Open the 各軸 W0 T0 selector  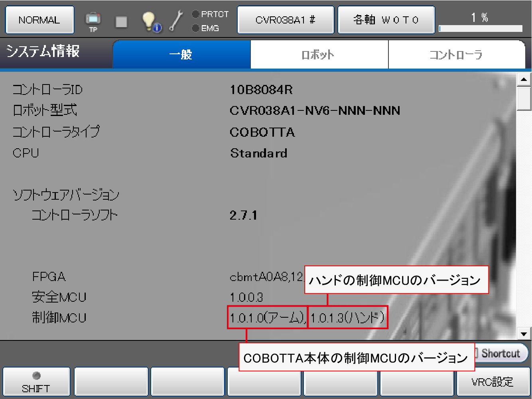[x=386, y=20]
